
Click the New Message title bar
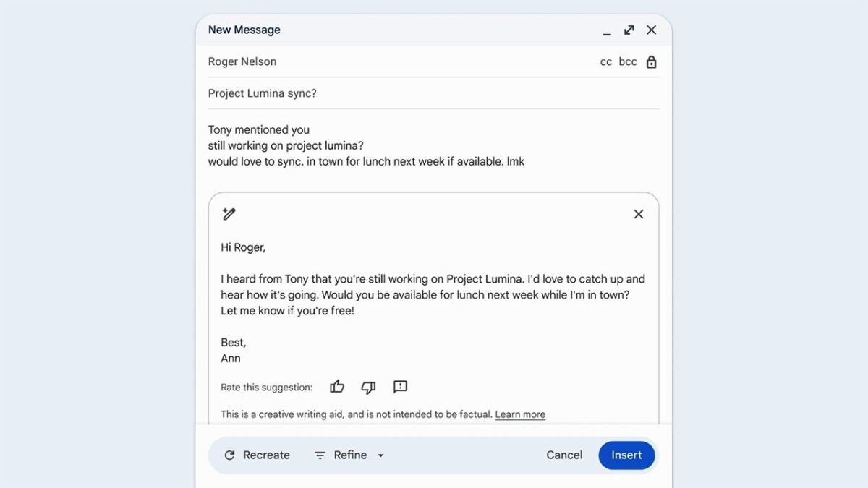[244, 30]
